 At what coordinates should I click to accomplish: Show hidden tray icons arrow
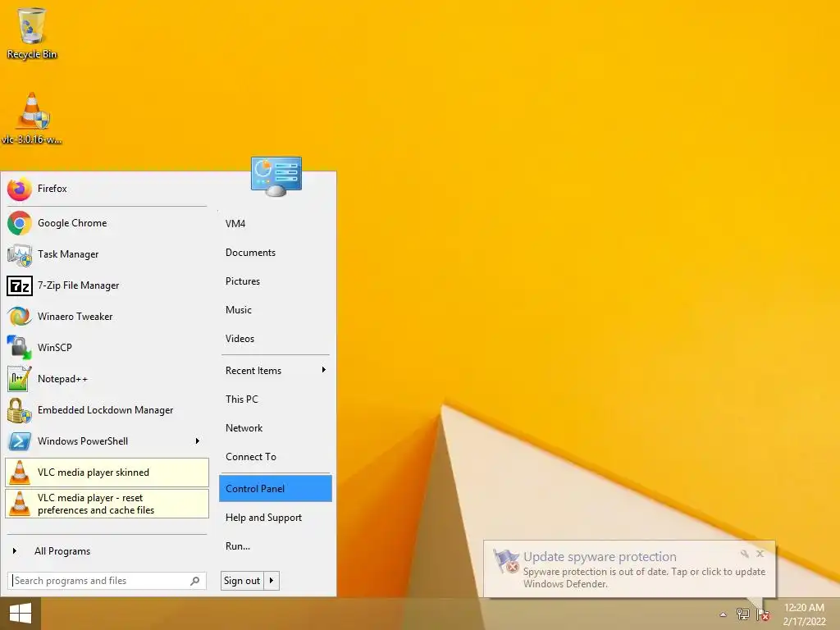click(724, 614)
